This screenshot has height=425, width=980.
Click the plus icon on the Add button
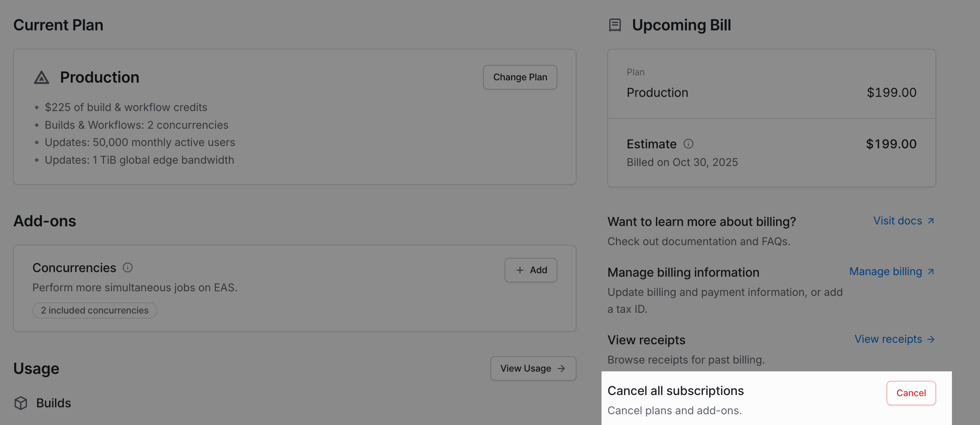pyautogui.click(x=520, y=270)
